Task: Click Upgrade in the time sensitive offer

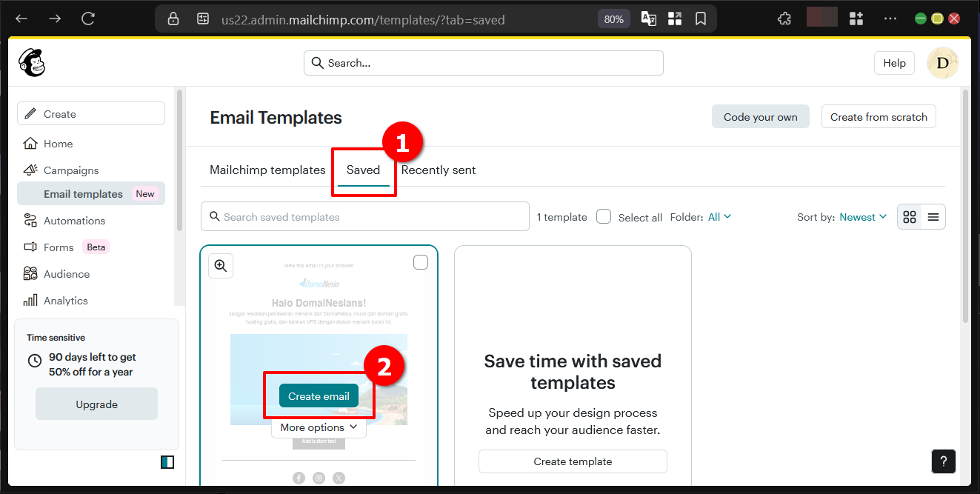Action: coord(96,404)
